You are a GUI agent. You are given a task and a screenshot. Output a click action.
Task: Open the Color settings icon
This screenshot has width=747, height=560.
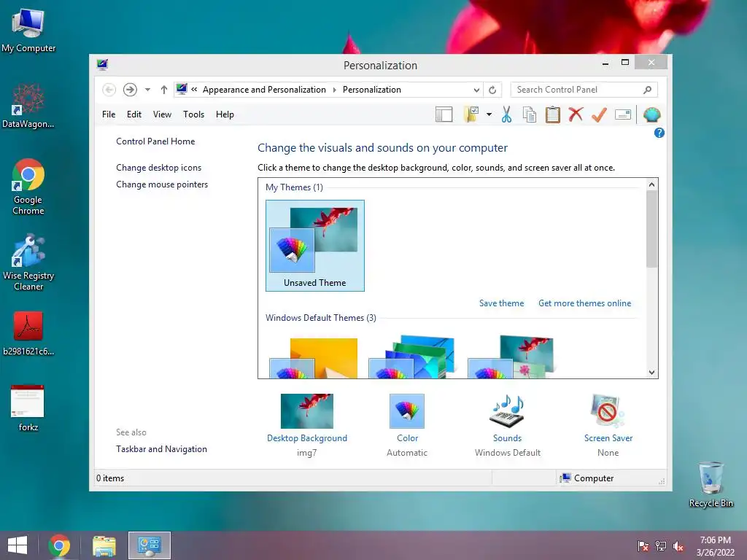pos(407,411)
